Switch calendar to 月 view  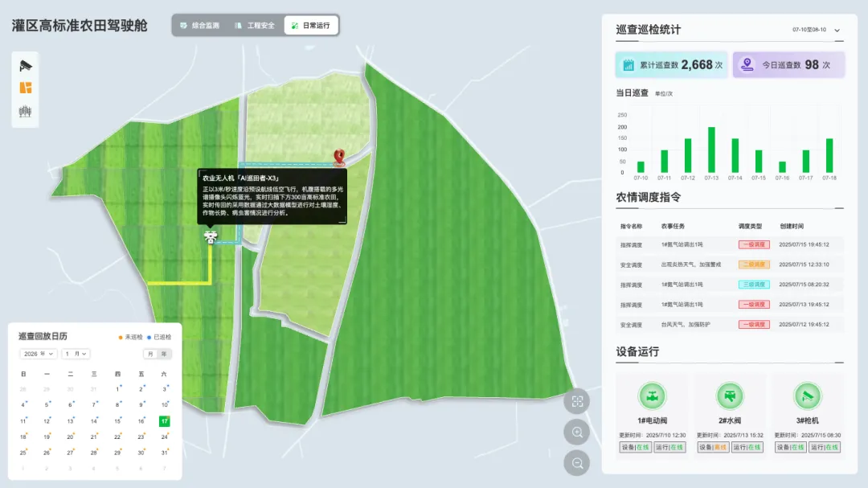pos(150,354)
